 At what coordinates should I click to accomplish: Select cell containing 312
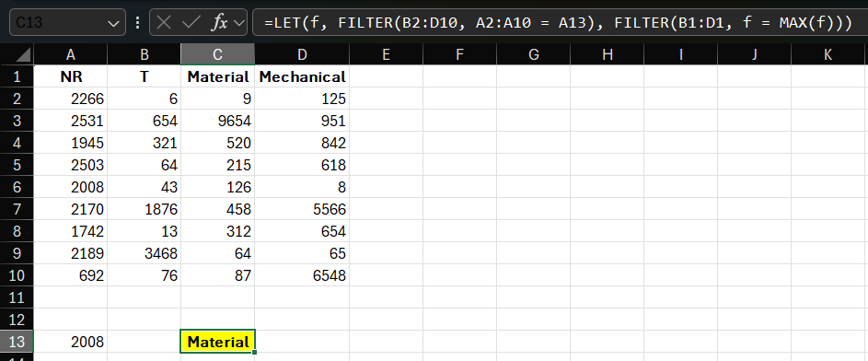click(217, 231)
